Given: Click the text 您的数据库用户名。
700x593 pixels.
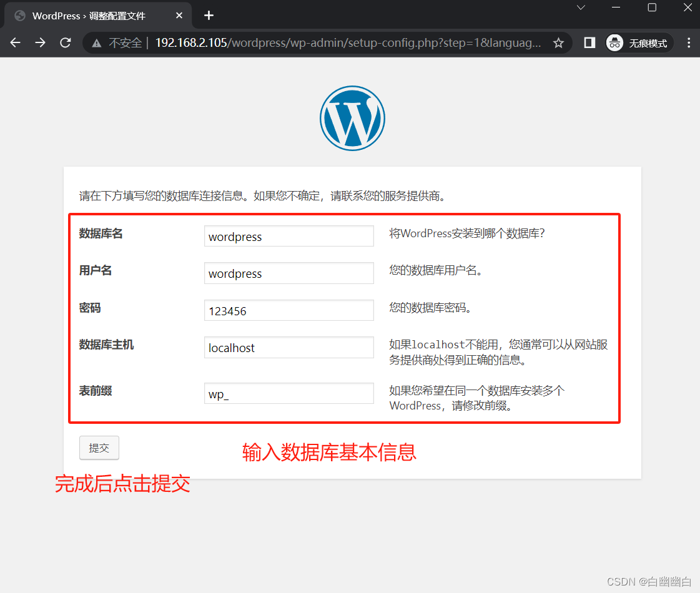Looking at the screenshot, I should pos(436,270).
